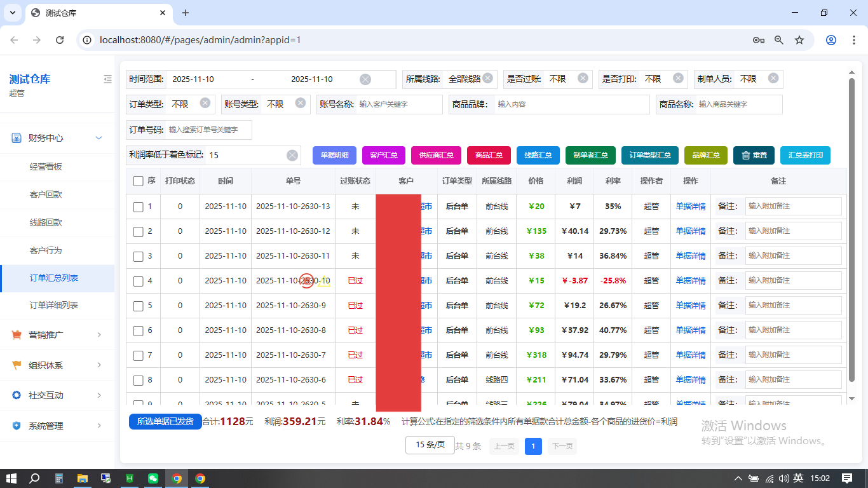Click the 客户汇总 summary button
Screen dimensions: 868x488
[384, 155]
